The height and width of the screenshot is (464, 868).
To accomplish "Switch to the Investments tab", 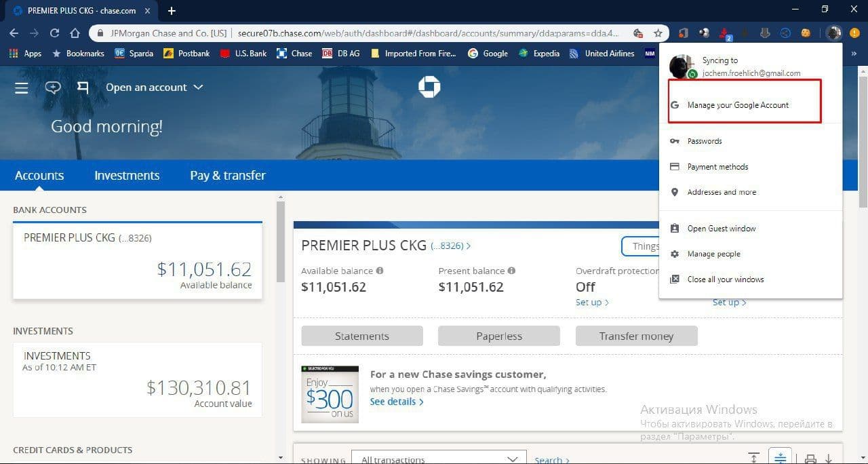I will click(127, 176).
